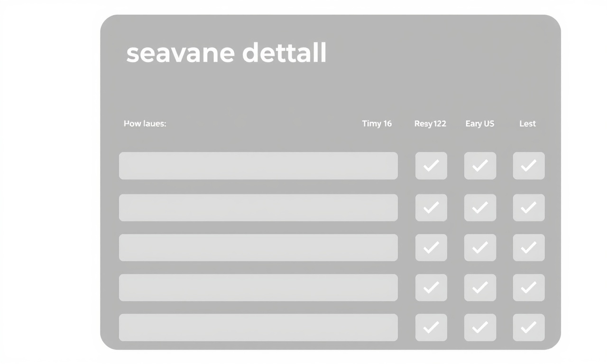The image size is (607, 364).
Task: Focus the bottom row's wide text field
Action: tap(258, 327)
